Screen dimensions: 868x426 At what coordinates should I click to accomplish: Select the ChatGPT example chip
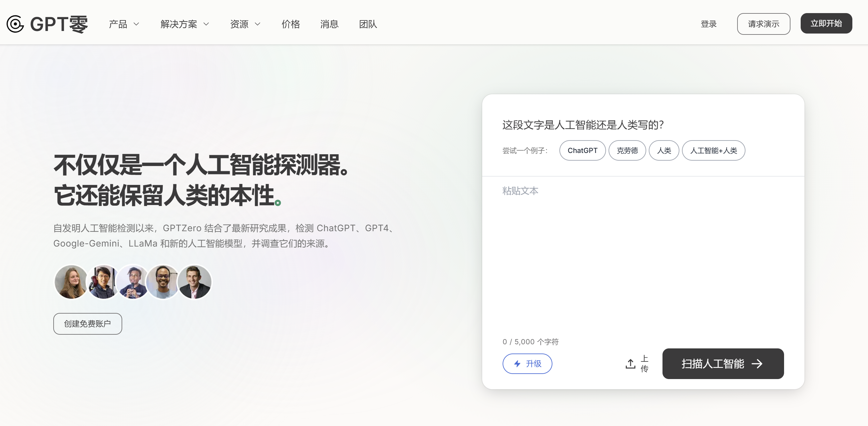tap(582, 150)
